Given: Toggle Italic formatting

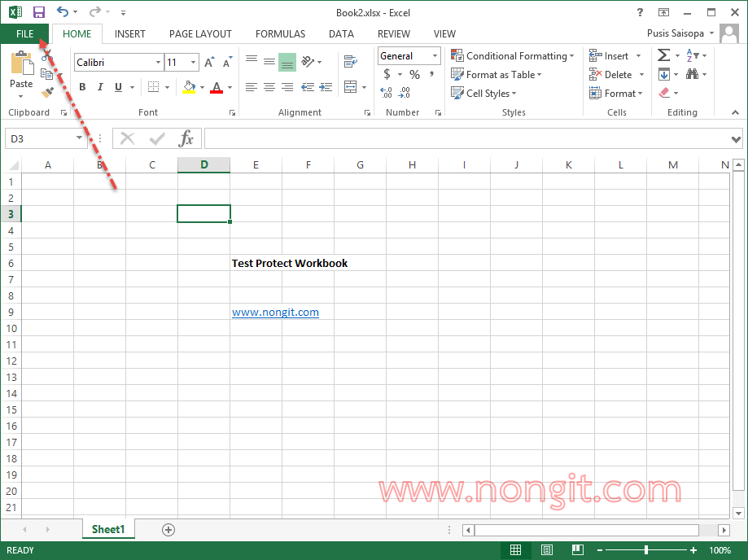Looking at the screenshot, I should pos(100,87).
